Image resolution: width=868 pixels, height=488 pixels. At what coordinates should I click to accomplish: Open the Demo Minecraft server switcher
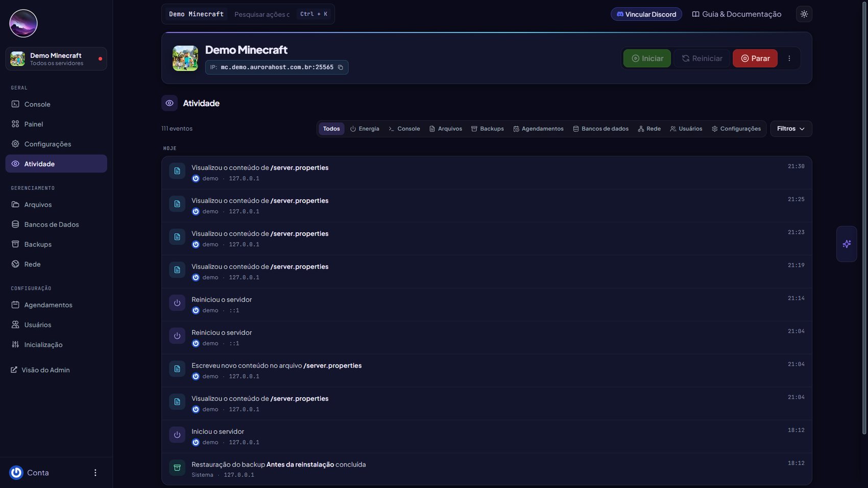[56, 59]
